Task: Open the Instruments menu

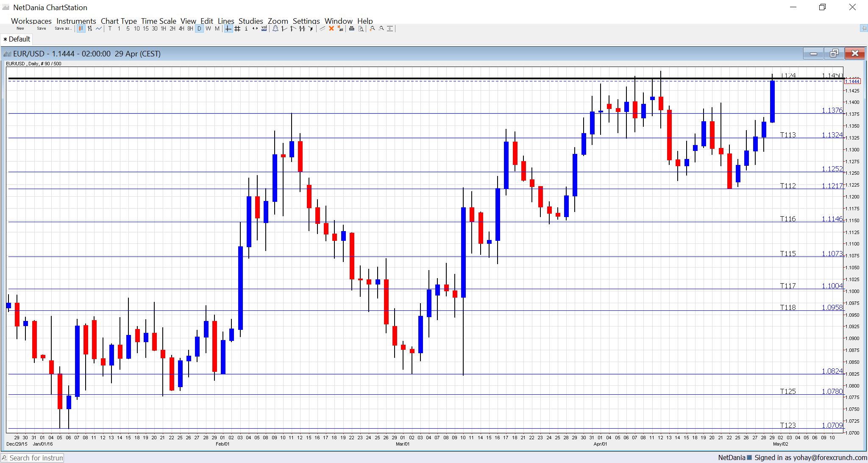Action: (x=76, y=21)
